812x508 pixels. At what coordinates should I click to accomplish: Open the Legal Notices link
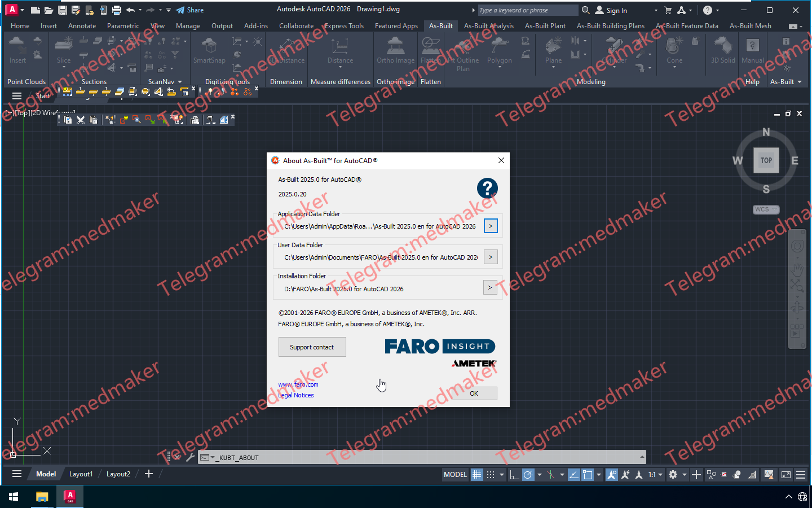coord(296,395)
